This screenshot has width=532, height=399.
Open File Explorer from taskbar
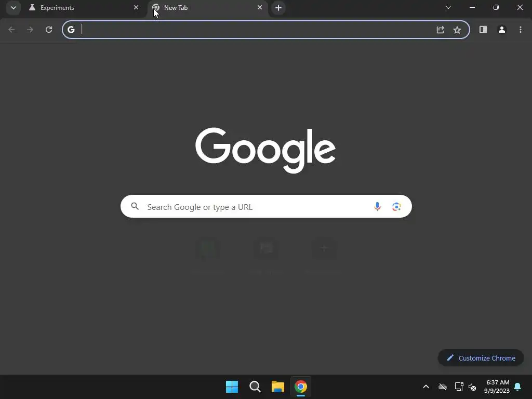pos(277,387)
